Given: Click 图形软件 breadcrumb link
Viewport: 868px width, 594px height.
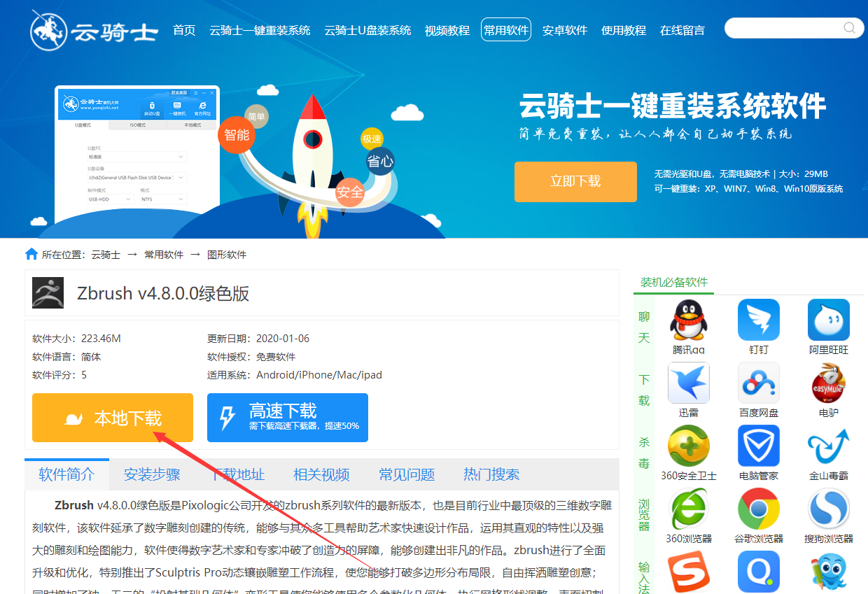Looking at the screenshot, I should point(227,255).
